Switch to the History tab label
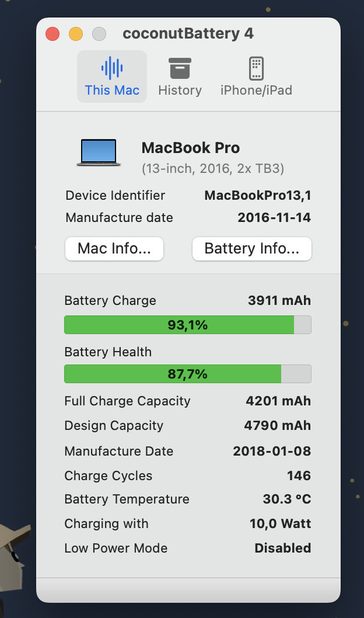 [x=180, y=90]
